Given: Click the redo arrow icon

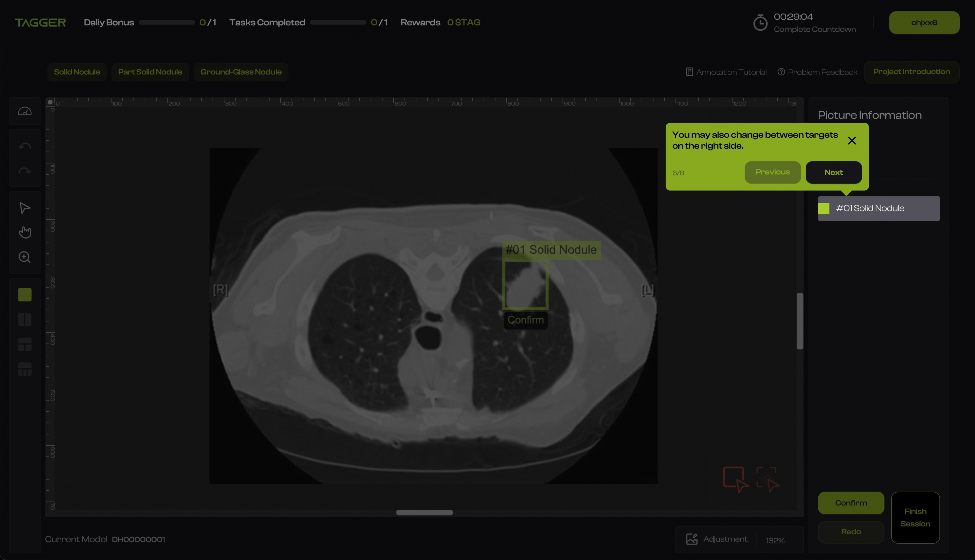Looking at the screenshot, I should pyautogui.click(x=25, y=171).
